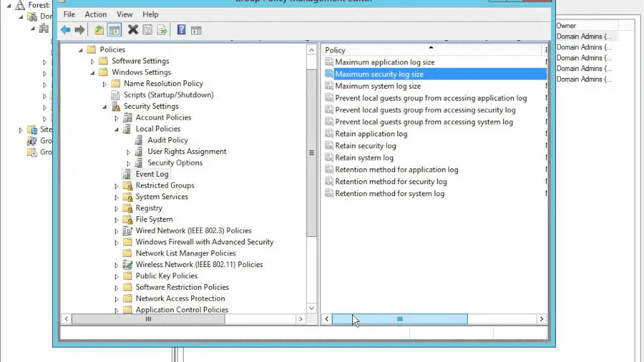Select the Registry tree item
This screenshot has height=362, width=644.
click(x=149, y=208)
